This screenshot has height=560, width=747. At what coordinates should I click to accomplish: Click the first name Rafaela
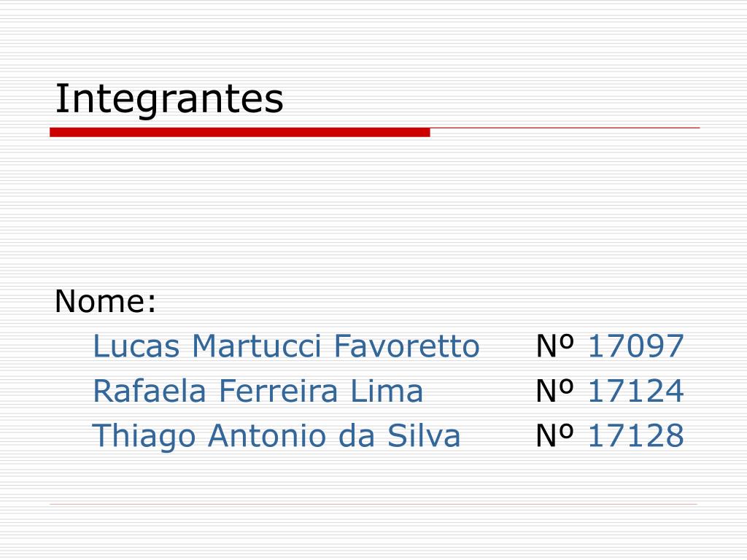[149, 391]
